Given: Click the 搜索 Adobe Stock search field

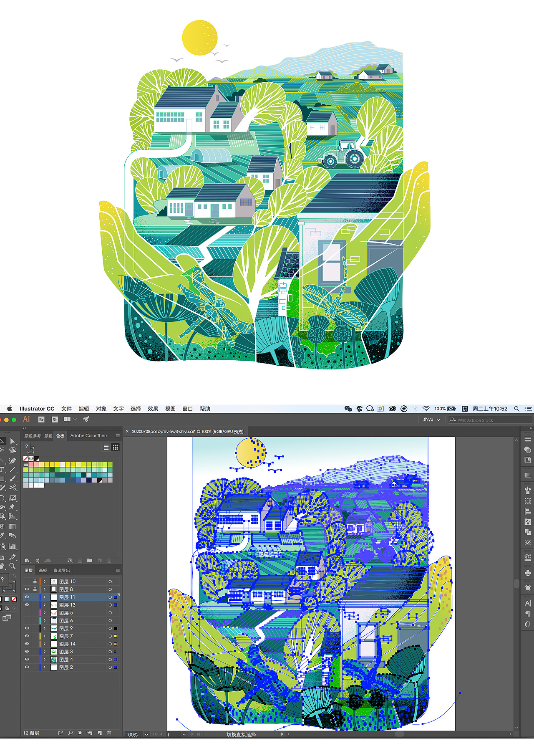Looking at the screenshot, I should [x=490, y=420].
